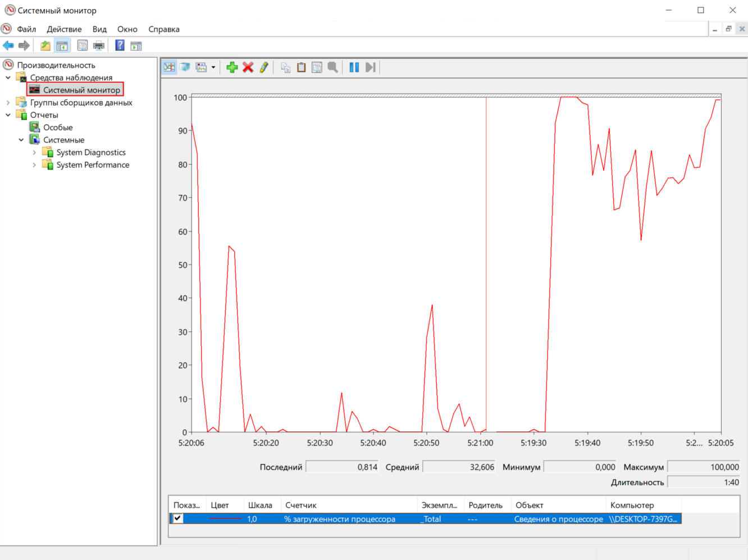
Task: Open the graph type dropdown arrow
Action: pyautogui.click(x=213, y=68)
